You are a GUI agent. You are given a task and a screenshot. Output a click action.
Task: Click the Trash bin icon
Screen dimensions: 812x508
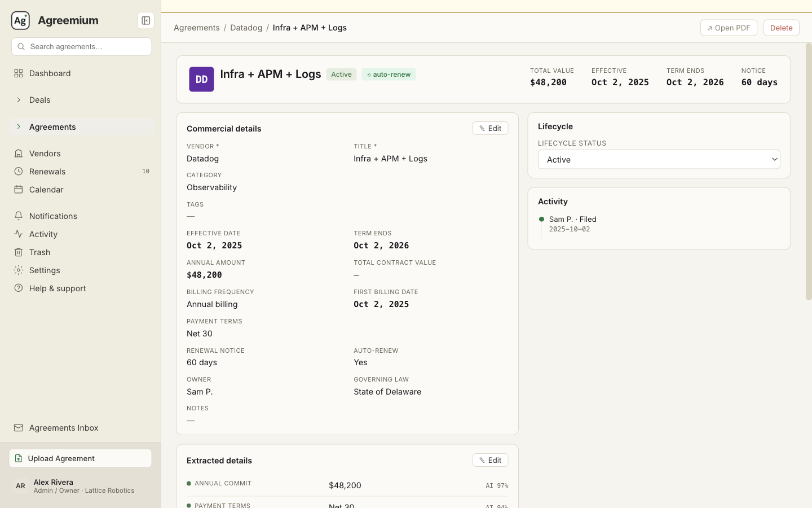tap(19, 252)
